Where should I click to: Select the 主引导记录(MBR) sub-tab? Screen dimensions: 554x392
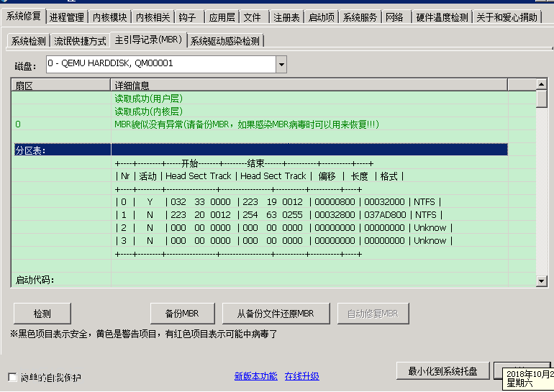click(x=148, y=40)
